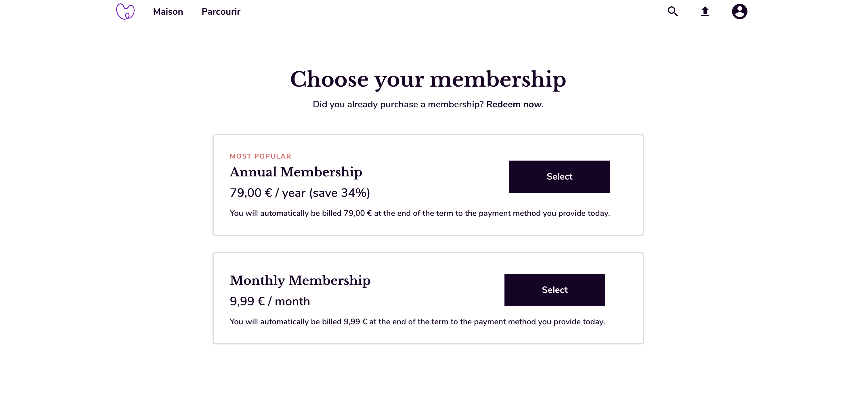Screen dimensions: 868x400
Task: Click the 9,99 € / month price
Action: click(269, 302)
